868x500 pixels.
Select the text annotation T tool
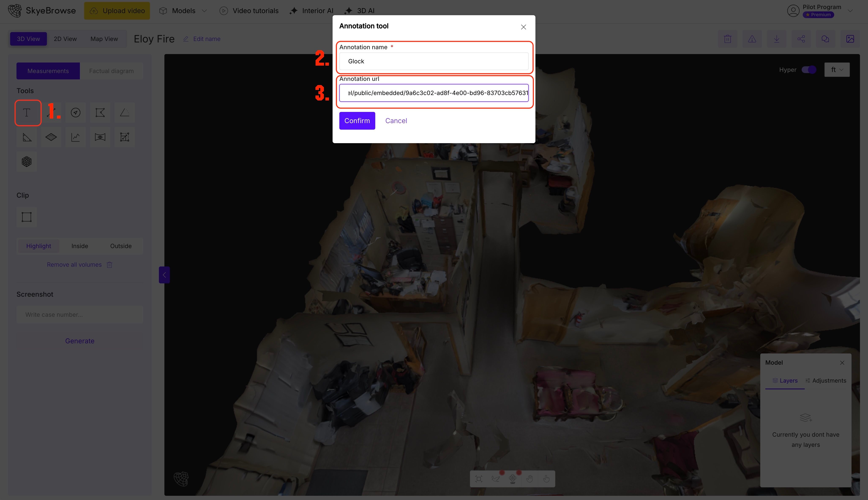27,113
